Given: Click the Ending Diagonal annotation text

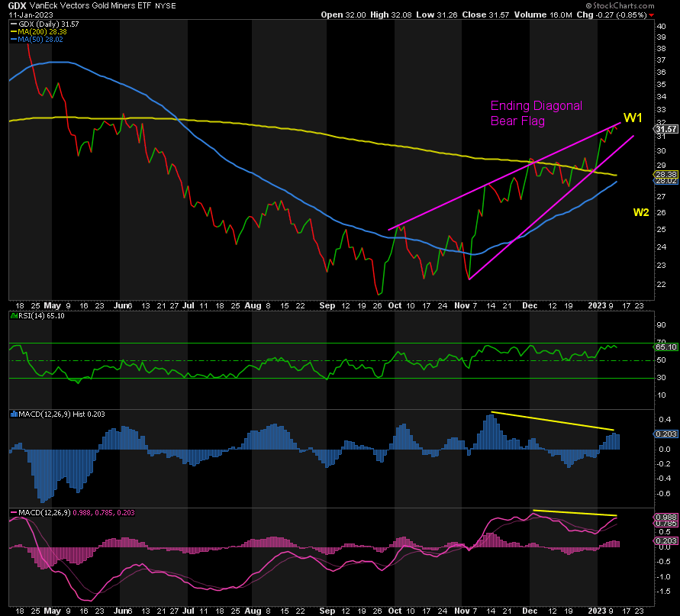Looking at the screenshot, I should click(x=537, y=106).
